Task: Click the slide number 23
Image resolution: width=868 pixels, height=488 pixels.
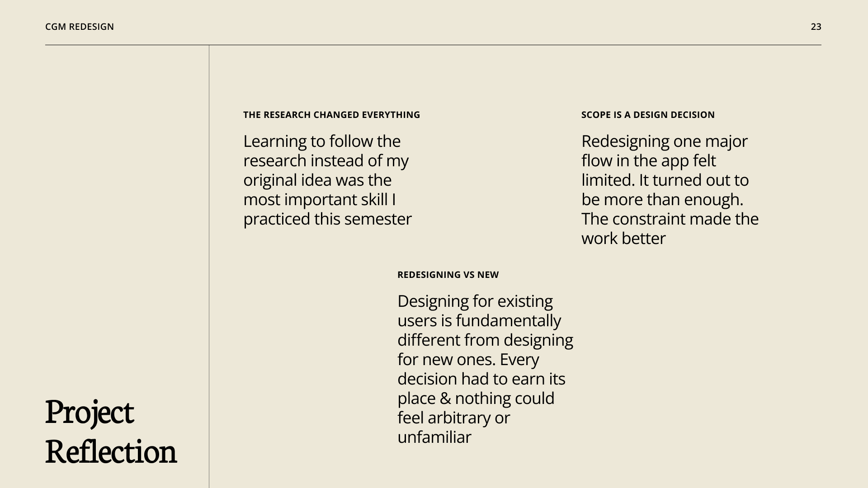Action: 816,27
